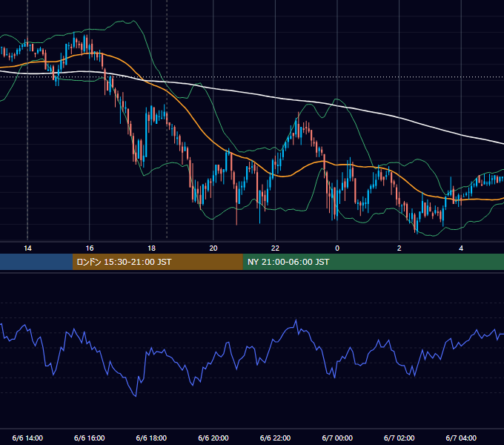Select the ロンドン 15:30-21:00 JST session bar
The image size is (504, 445).
click(157, 262)
